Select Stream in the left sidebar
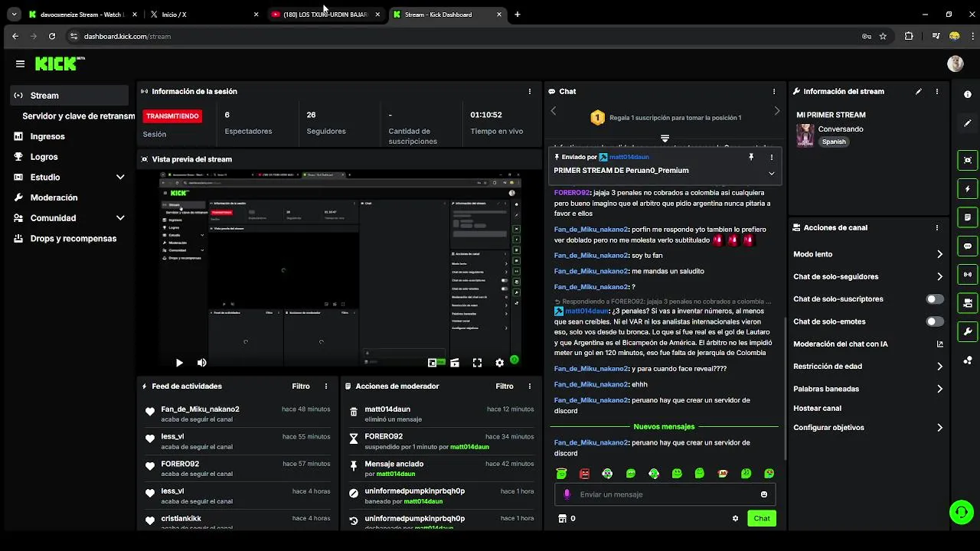 pyautogui.click(x=70, y=96)
